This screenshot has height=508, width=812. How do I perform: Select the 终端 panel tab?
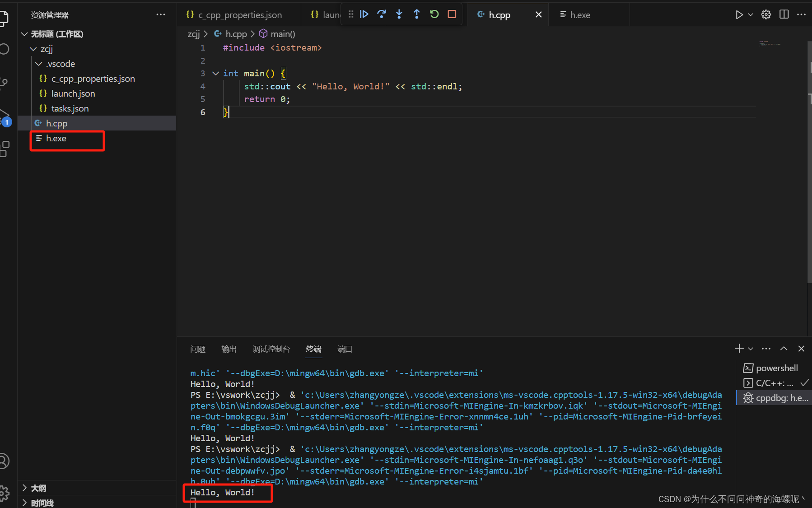pyautogui.click(x=313, y=349)
